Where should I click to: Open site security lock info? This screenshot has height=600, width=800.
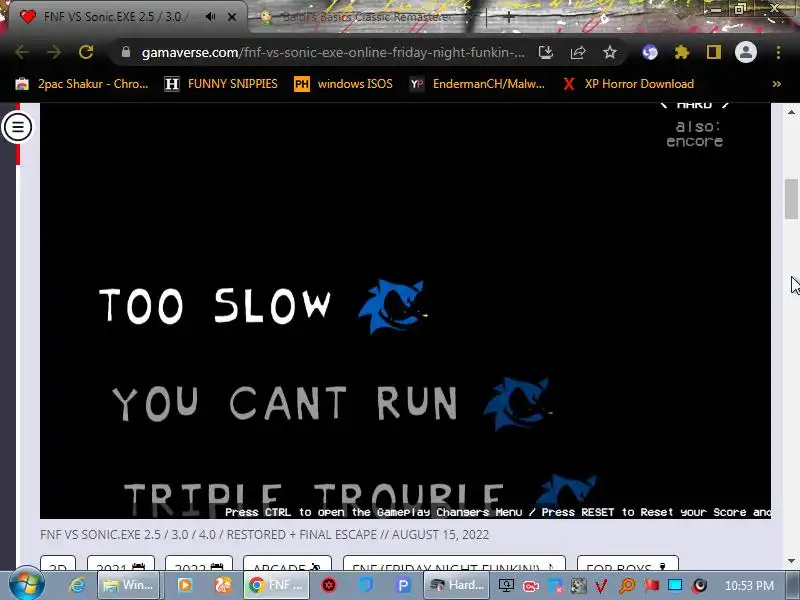[x=126, y=52]
